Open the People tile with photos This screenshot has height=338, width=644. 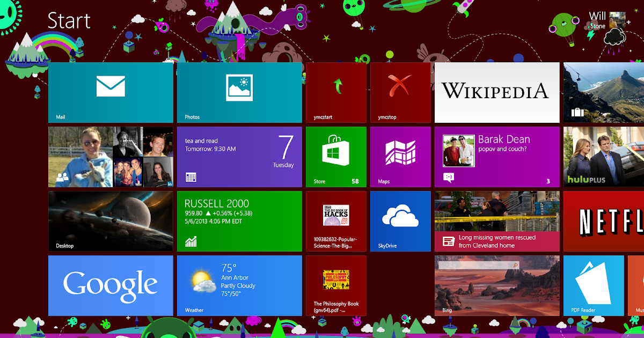click(x=111, y=157)
